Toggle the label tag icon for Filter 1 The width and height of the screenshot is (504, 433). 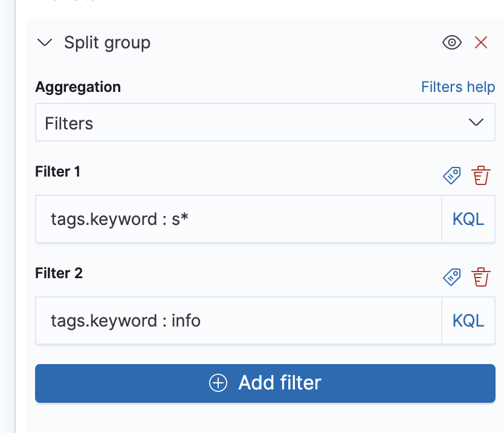tap(451, 175)
